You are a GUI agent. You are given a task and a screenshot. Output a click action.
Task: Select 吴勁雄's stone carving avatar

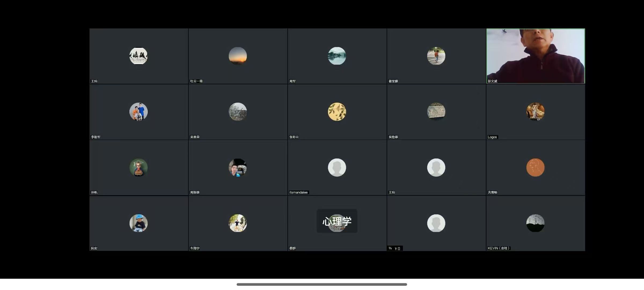pyautogui.click(x=436, y=112)
